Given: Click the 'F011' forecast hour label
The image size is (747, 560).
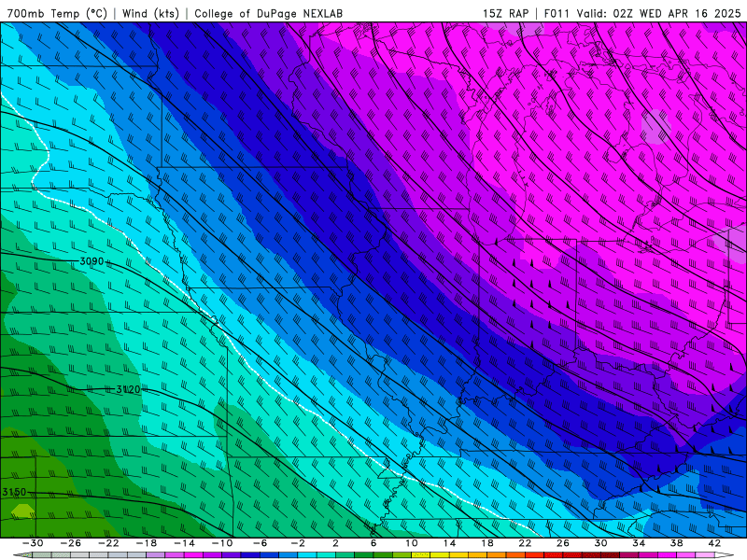Looking at the screenshot, I should coord(557,13).
